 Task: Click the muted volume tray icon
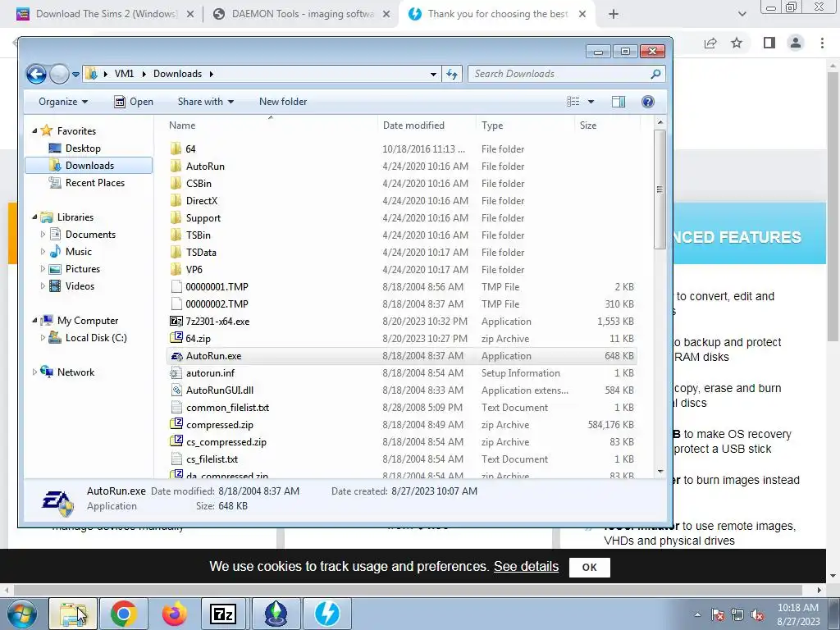coord(757,615)
